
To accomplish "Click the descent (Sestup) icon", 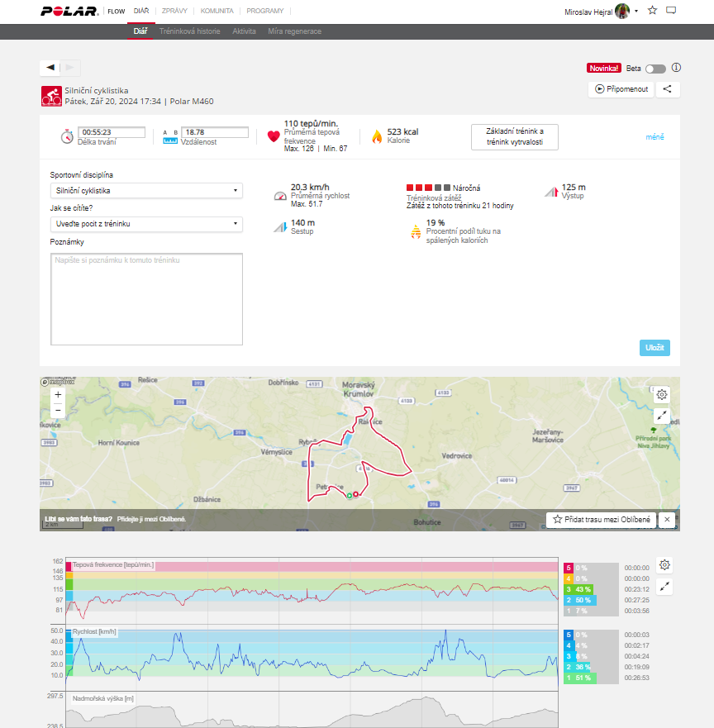I will pos(280,227).
